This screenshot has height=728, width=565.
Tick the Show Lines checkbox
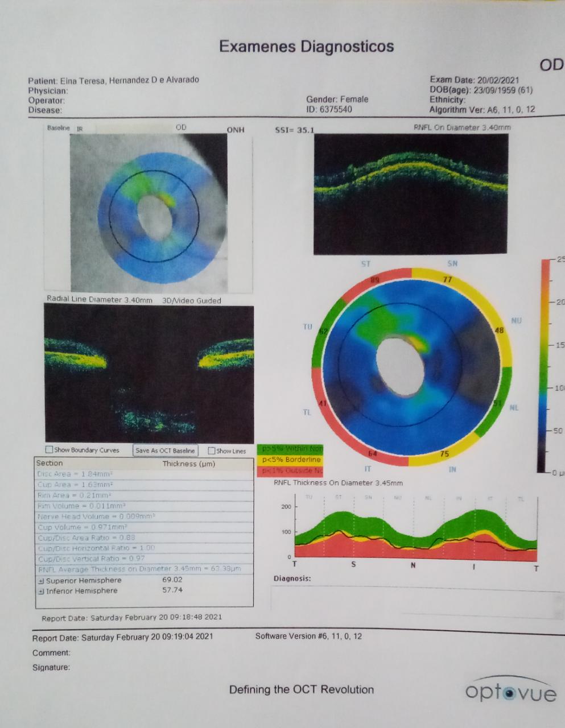[212, 451]
